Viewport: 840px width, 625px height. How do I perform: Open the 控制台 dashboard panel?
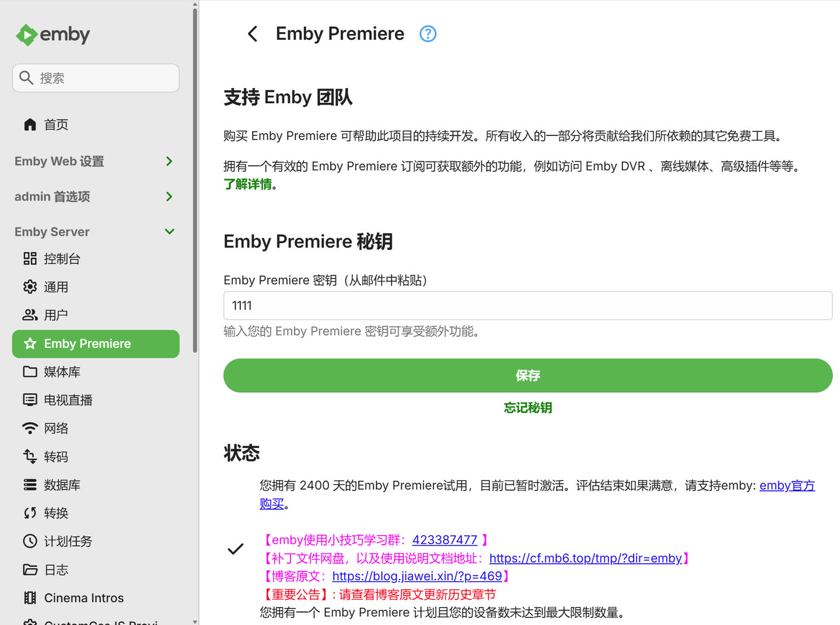(62, 259)
